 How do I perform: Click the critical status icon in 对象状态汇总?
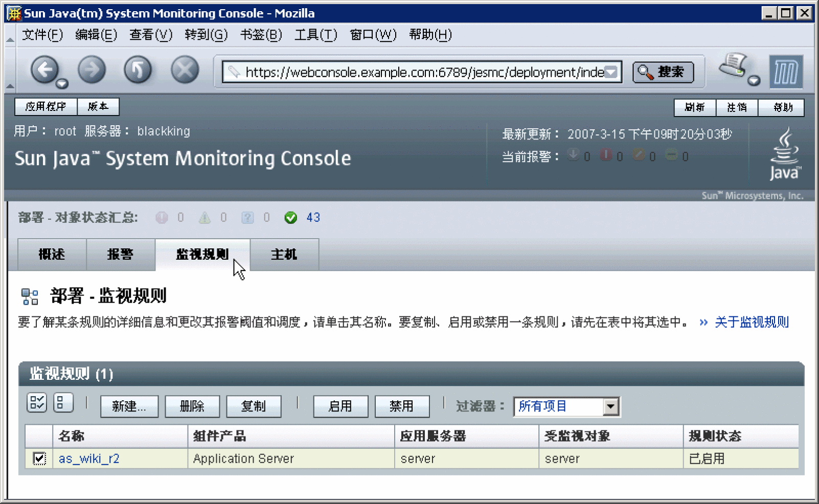point(162,218)
